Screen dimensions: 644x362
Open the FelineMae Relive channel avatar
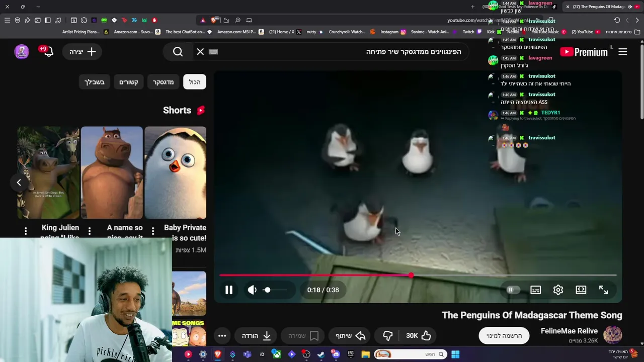(613, 335)
